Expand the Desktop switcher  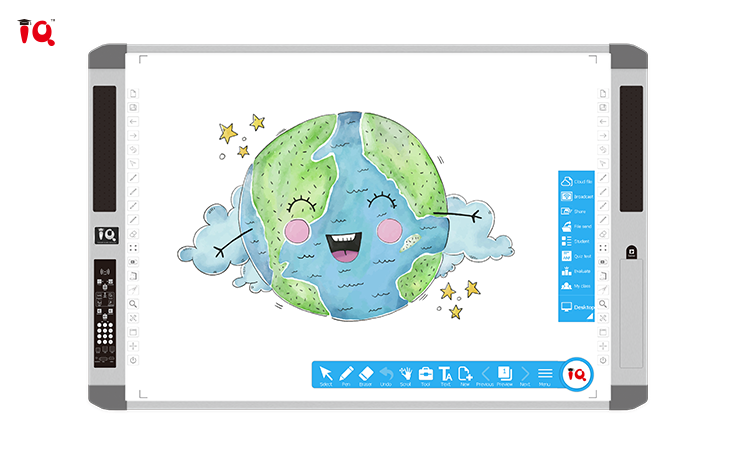pyautogui.click(x=576, y=308)
